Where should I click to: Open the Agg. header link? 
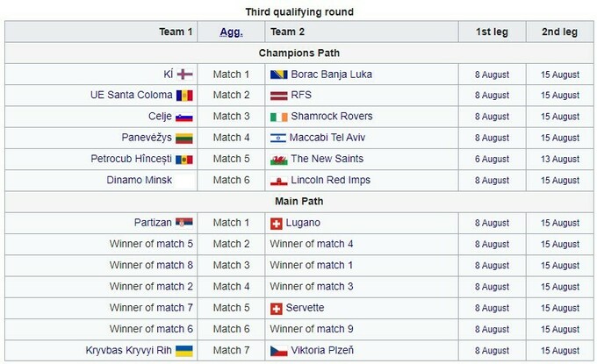[232, 32]
